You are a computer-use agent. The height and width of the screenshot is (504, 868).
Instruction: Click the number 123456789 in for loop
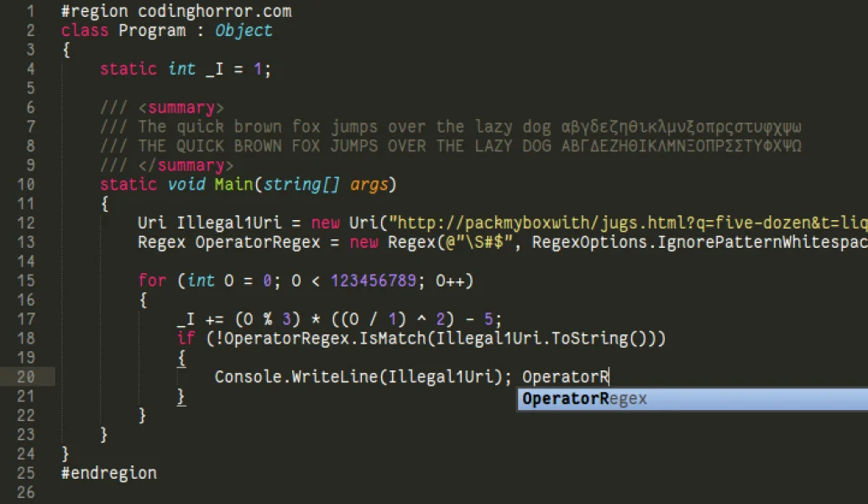point(373,281)
